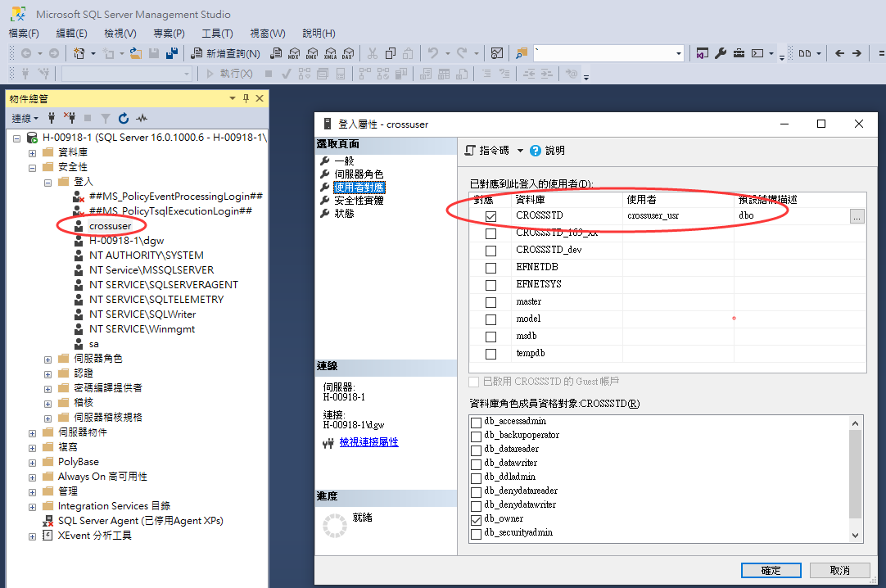Expand the 伺服器角色 folder node
Image resolution: width=886 pixels, height=588 pixels.
click(x=47, y=359)
